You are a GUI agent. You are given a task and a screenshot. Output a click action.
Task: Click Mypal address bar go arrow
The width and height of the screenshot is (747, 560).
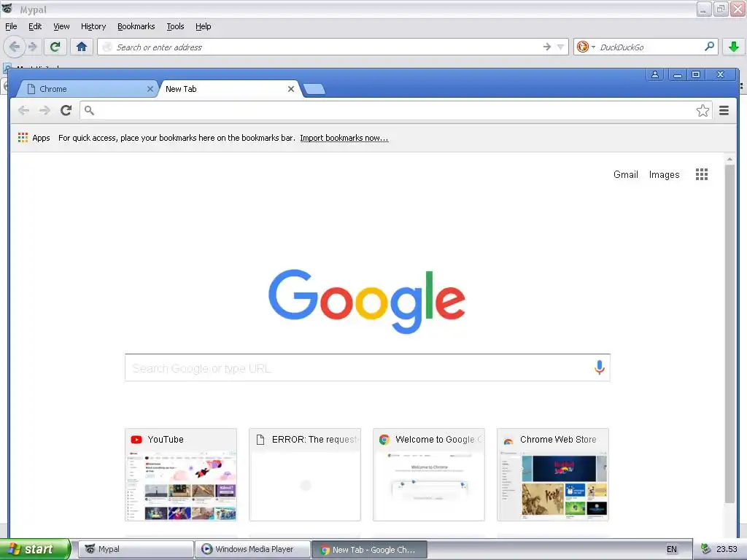(x=547, y=47)
